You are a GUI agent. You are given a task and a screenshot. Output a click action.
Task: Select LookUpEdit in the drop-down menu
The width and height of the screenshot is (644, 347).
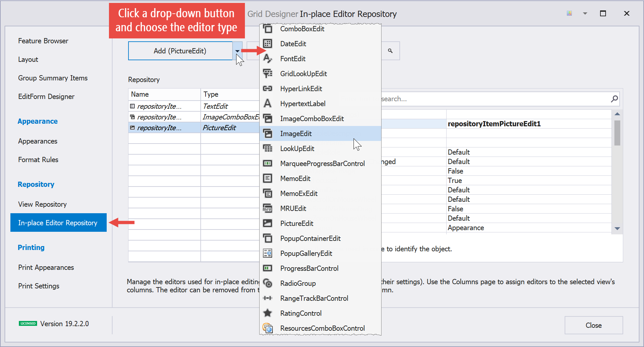click(x=297, y=148)
